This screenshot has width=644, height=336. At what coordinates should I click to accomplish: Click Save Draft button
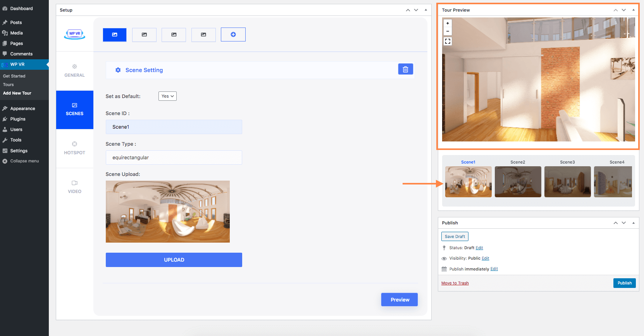tap(455, 236)
